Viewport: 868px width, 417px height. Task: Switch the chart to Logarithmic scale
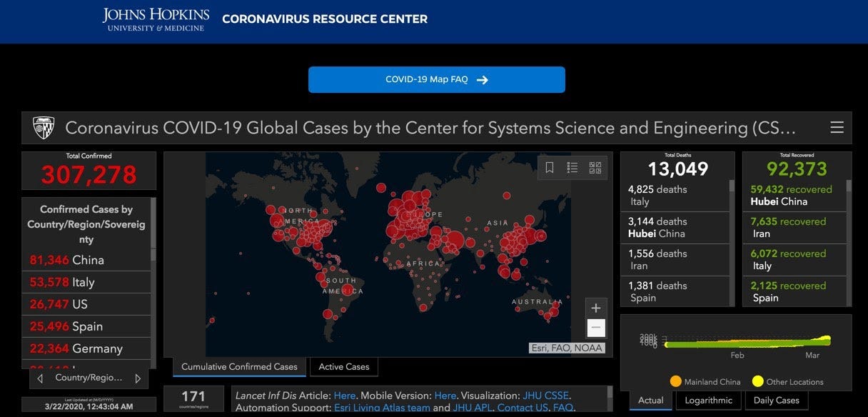point(707,401)
